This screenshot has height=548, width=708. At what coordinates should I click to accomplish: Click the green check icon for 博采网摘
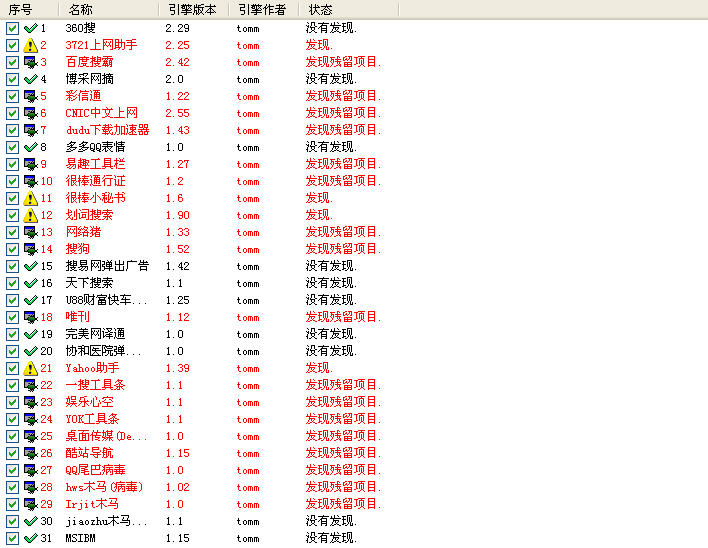point(30,79)
